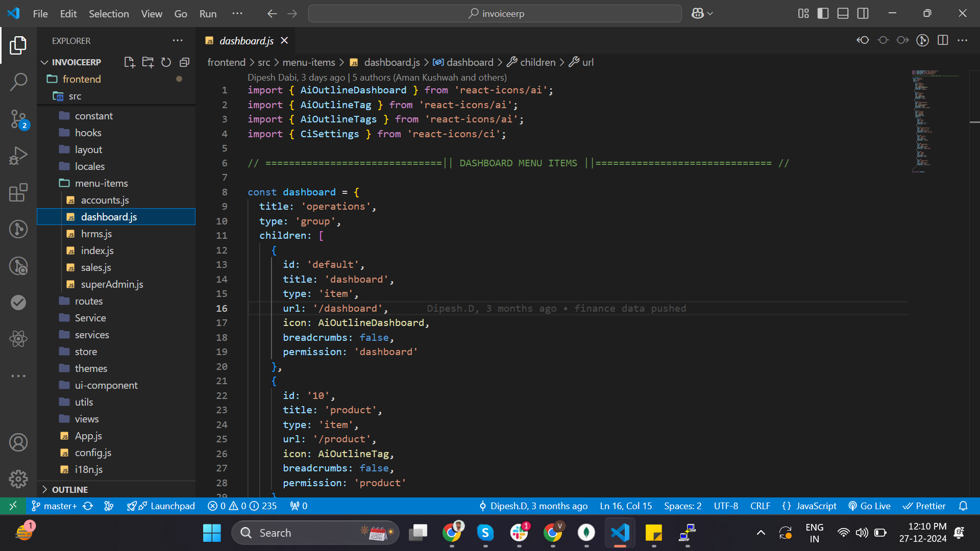Toggle the secondary side bar visibility
980x551 pixels.
tap(863, 14)
